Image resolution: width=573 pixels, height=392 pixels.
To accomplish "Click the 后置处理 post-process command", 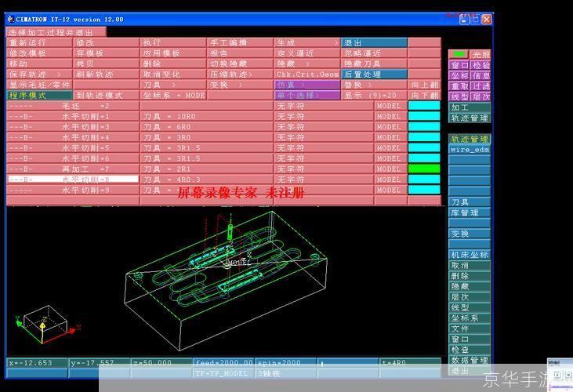I will (374, 74).
